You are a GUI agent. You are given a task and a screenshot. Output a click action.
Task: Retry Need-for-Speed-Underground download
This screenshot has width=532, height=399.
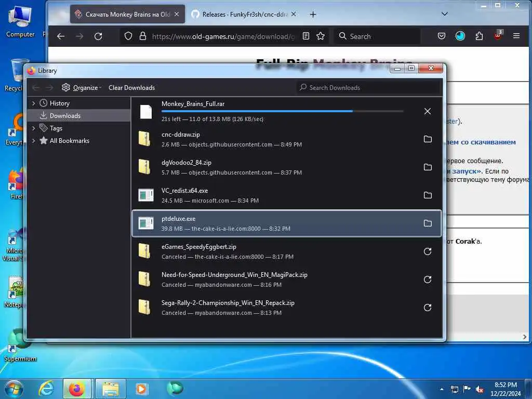click(x=428, y=280)
